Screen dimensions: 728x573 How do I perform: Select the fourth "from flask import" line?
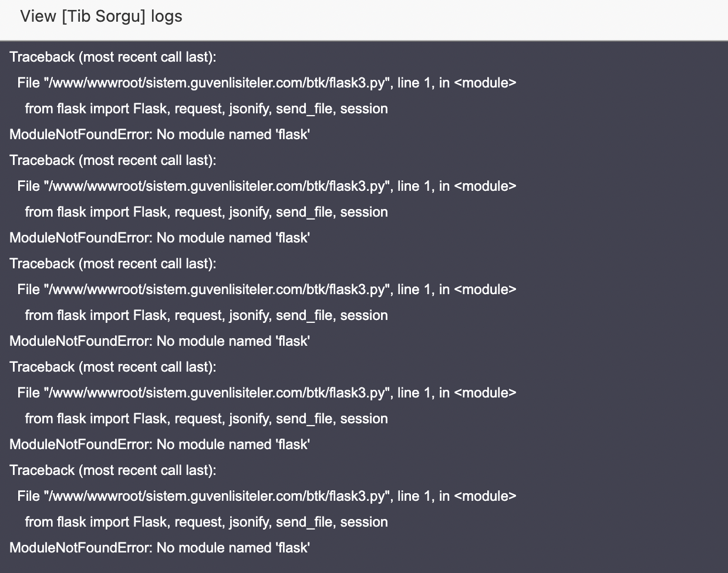(206, 419)
